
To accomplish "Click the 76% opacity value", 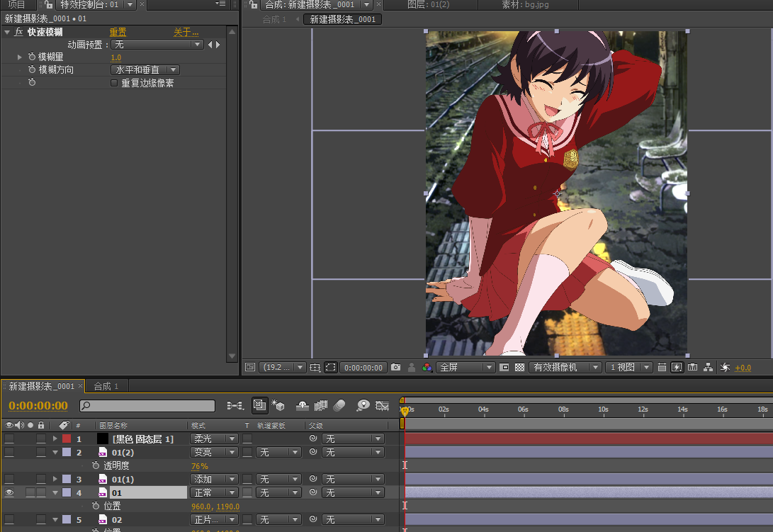I will pyautogui.click(x=199, y=466).
